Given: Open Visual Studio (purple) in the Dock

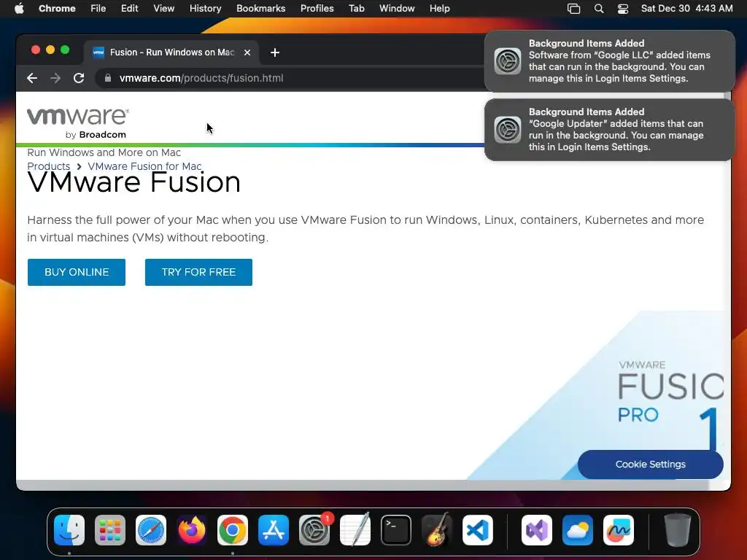Looking at the screenshot, I should [537, 530].
